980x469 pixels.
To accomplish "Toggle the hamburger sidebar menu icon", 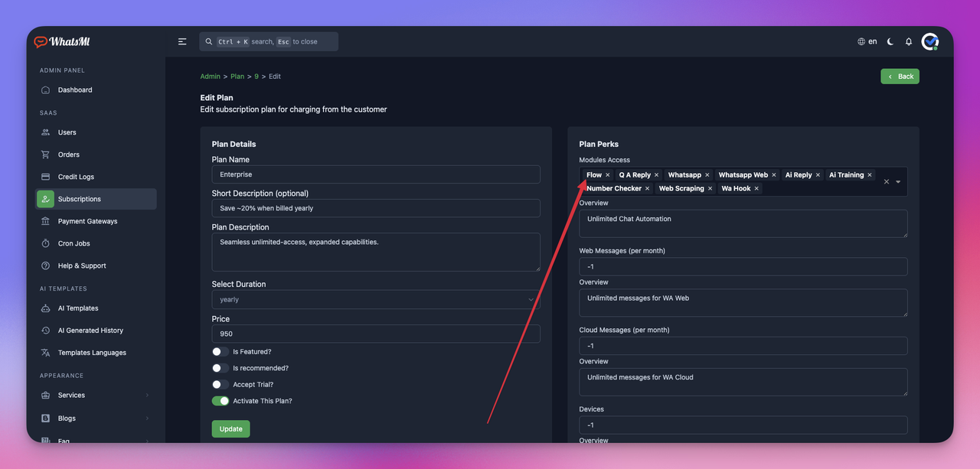I will point(182,41).
